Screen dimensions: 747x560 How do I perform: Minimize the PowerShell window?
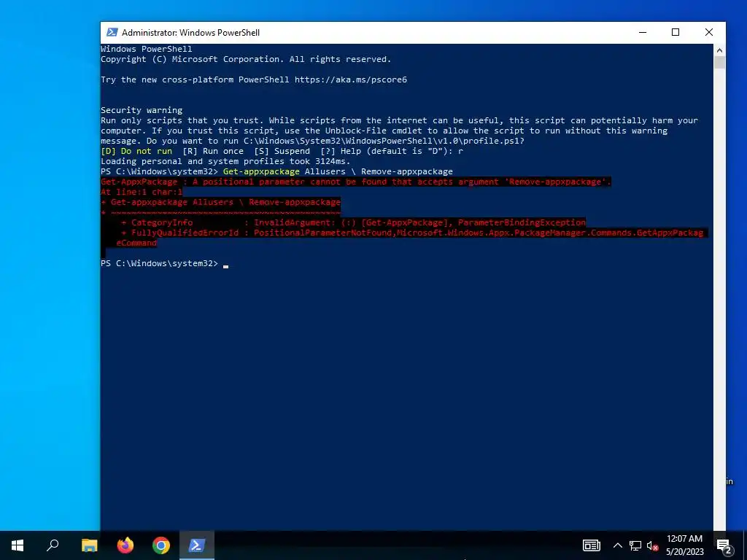[643, 32]
